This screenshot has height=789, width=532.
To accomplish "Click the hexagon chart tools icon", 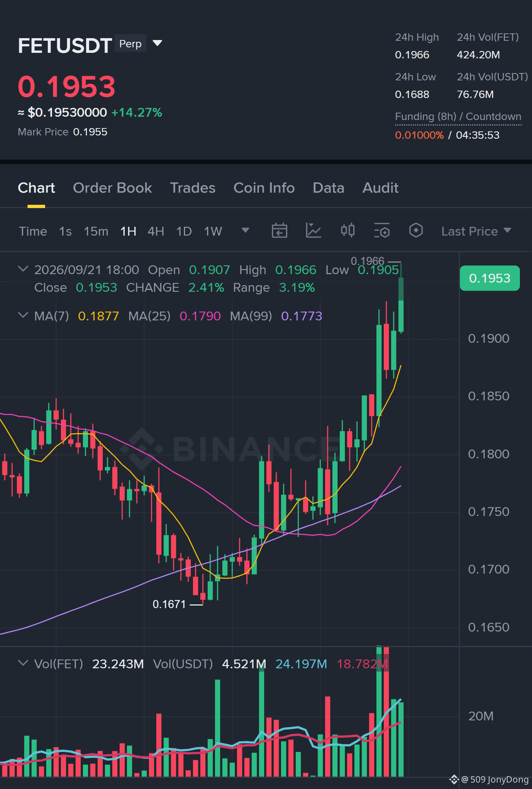I will 416,231.
